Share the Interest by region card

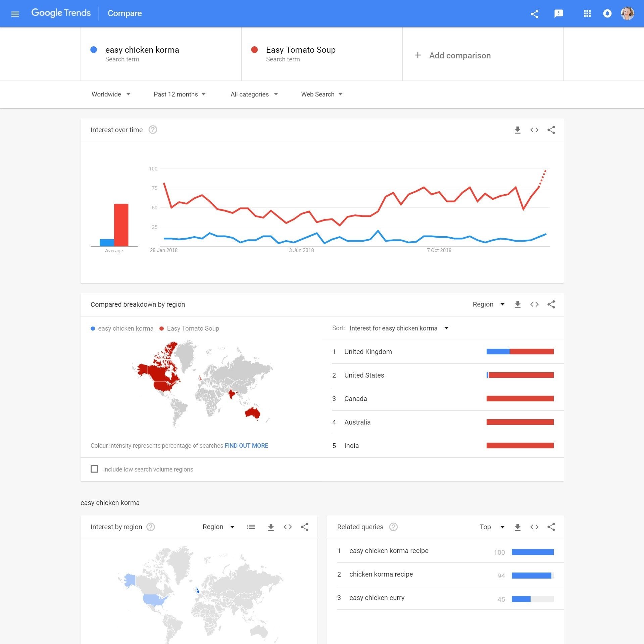(304, 527)
